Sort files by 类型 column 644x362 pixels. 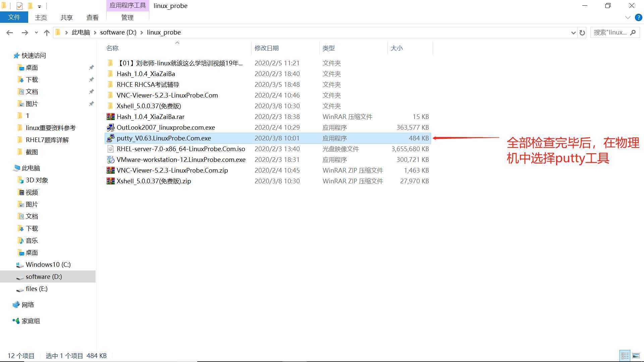pyautogui.click(x=329, y=48)
